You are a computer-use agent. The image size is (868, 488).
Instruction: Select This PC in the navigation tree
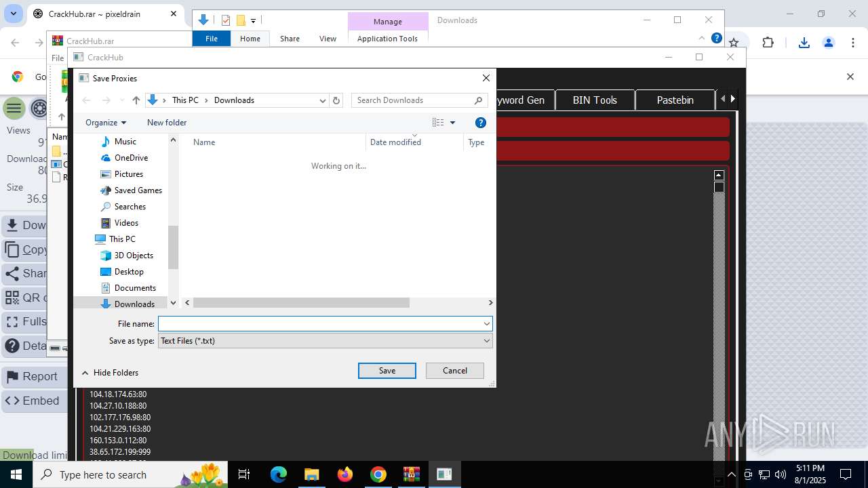click(x=122, y=239)
